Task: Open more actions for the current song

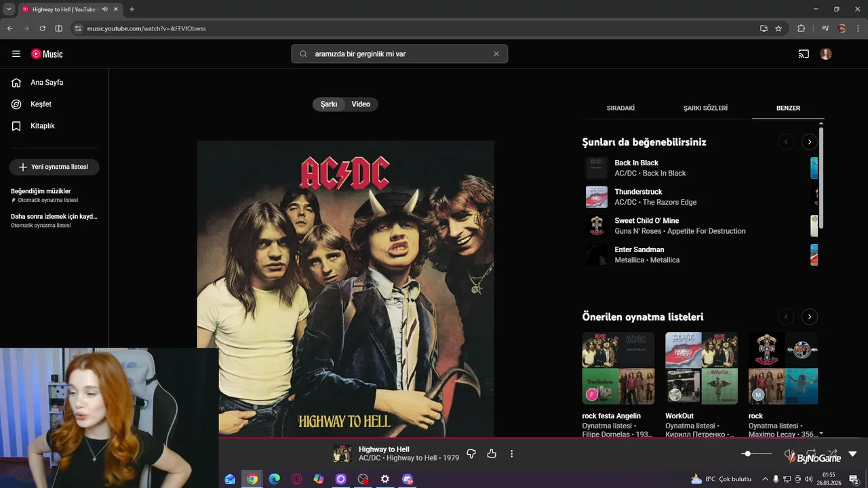Action: point(511,454)
